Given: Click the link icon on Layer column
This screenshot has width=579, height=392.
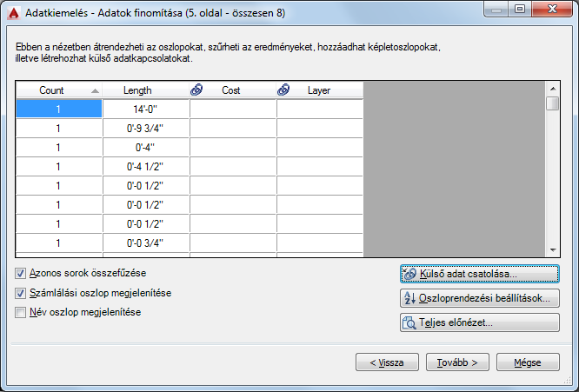Looking at the screenshot, I should (283, 90).
